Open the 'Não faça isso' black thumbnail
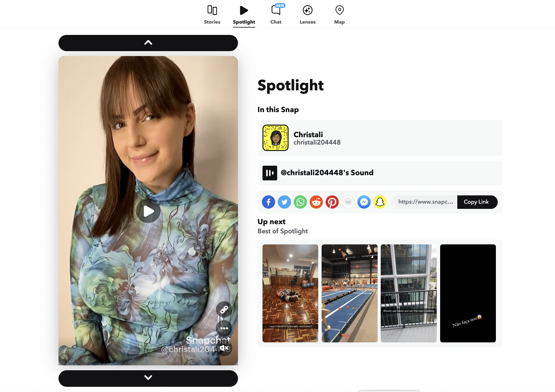The width and height of the screenshot is (555, 392). pos(468,293)
